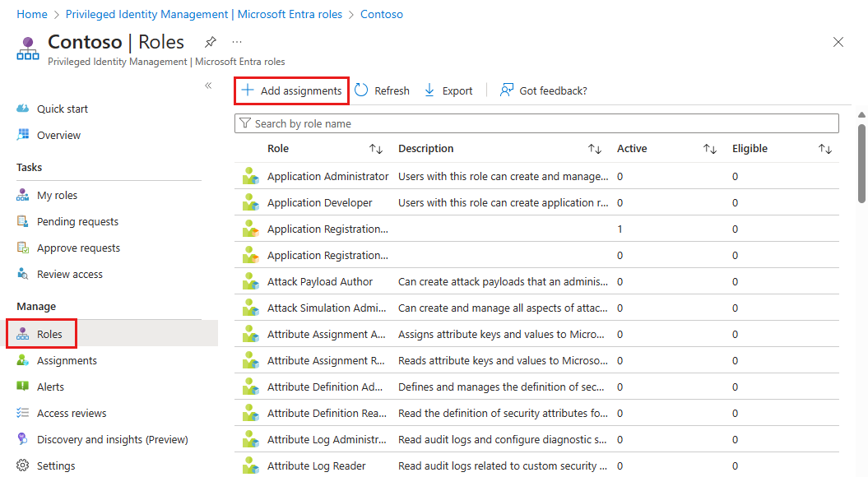Collapse the navigation pane with the double chevron
The image size is (868, 477).
(208, 85)
